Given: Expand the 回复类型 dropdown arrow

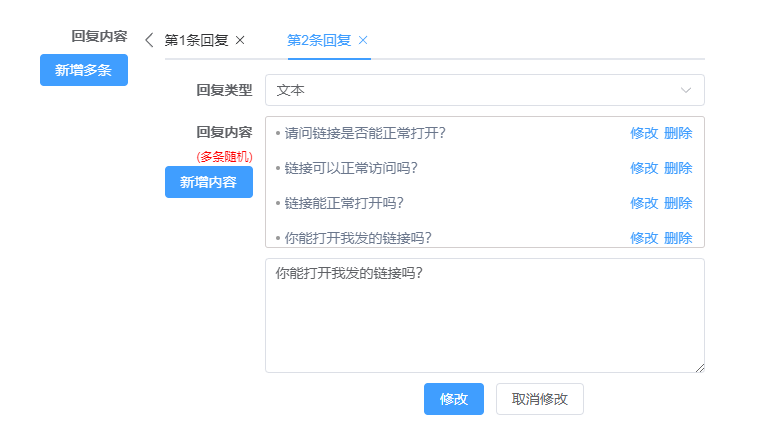Looking at the screenshot, I should pyautogui.click(x=686, y=90).
